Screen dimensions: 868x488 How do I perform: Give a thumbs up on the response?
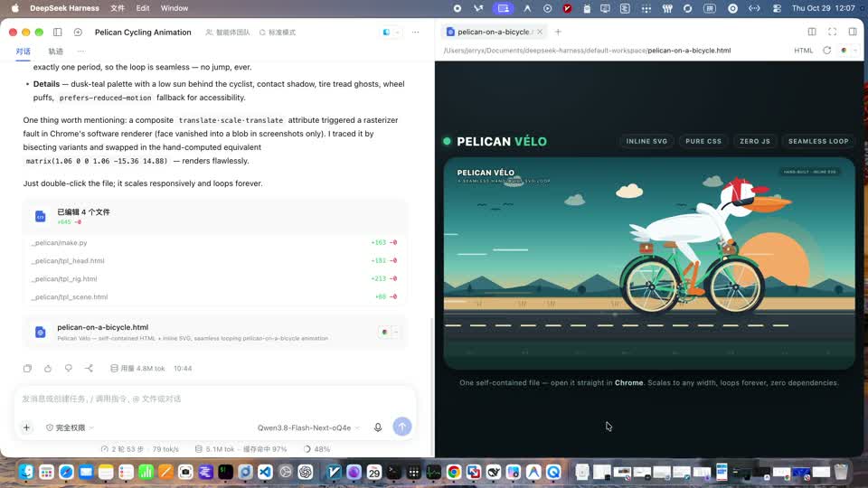[48, 369]
